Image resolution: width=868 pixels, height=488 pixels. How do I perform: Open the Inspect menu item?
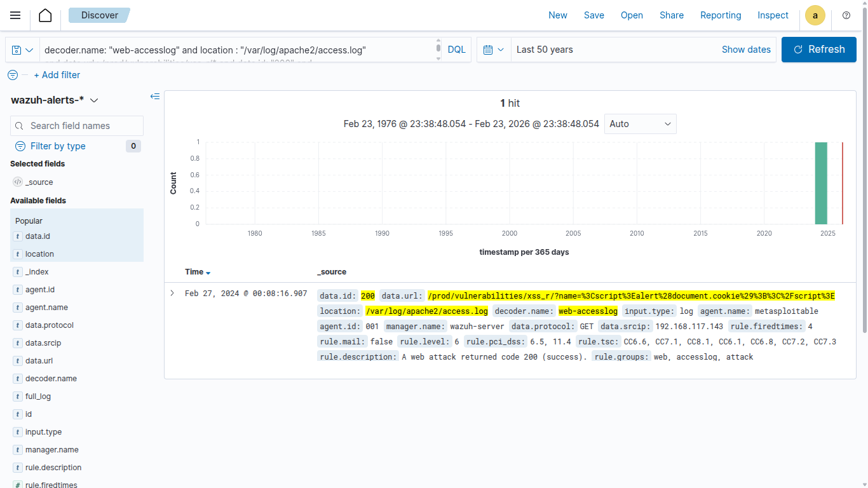[773, 15]
